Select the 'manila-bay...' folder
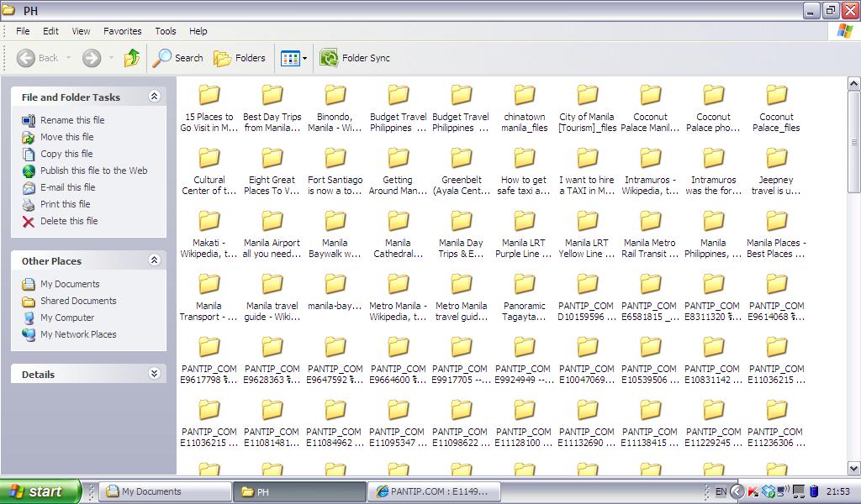The image size is (861, 504). (335, 292)
